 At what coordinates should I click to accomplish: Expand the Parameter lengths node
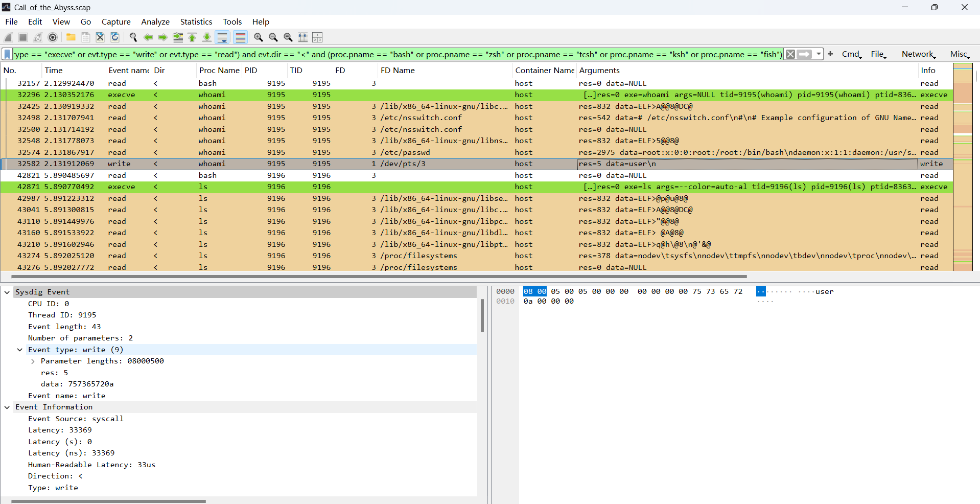coord(33,361)
